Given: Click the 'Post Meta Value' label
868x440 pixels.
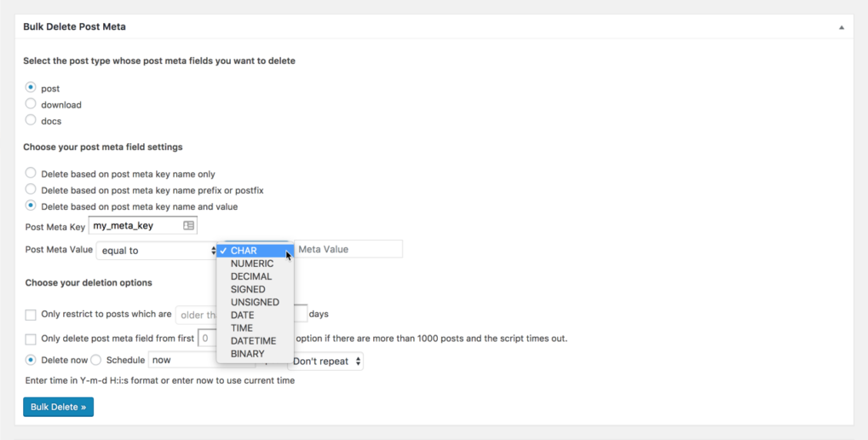Looking at the screenshot, I should (59, 249).
